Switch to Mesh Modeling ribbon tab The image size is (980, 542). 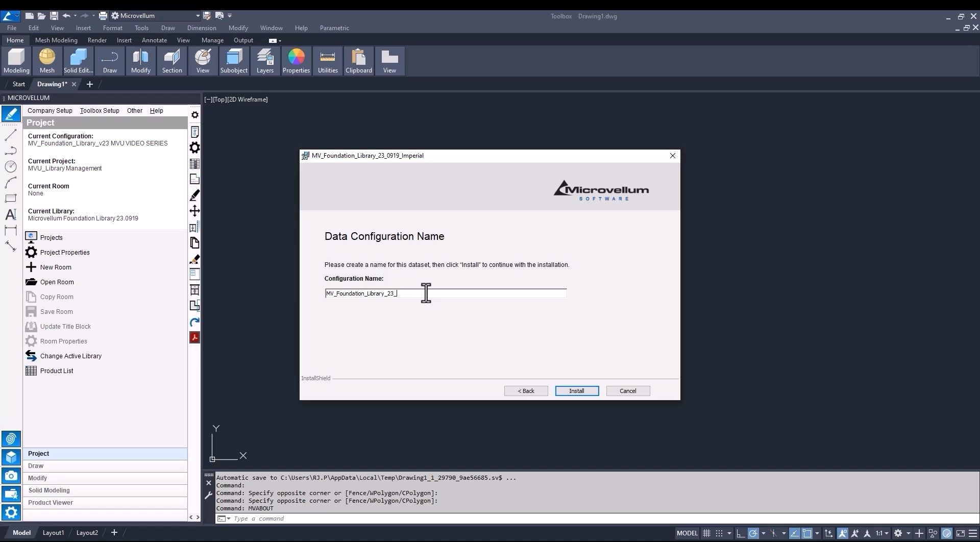point(56,40)
